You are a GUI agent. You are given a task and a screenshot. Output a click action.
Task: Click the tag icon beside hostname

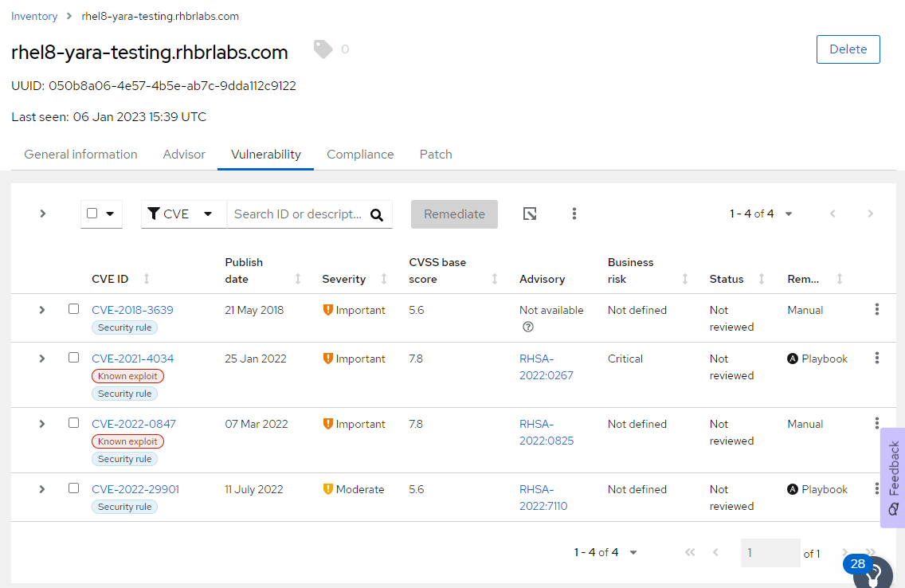323,49
